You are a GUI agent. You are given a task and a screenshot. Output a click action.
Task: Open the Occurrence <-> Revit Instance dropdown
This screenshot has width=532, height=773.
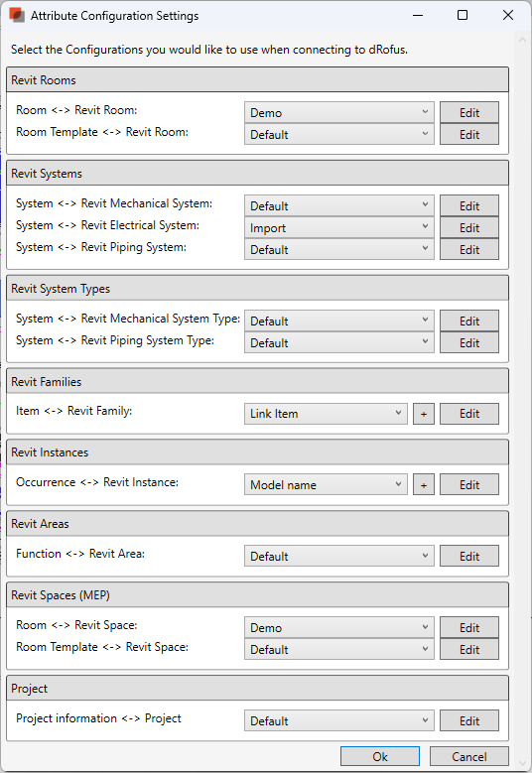tap(326, 485)
